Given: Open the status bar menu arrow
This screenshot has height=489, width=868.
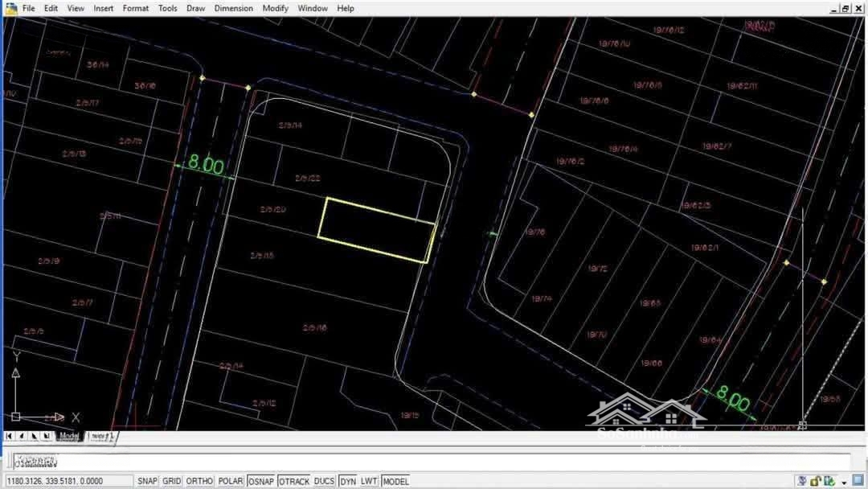Looking at the screenshot, I should pyautogui.click(x=844, y=482).
